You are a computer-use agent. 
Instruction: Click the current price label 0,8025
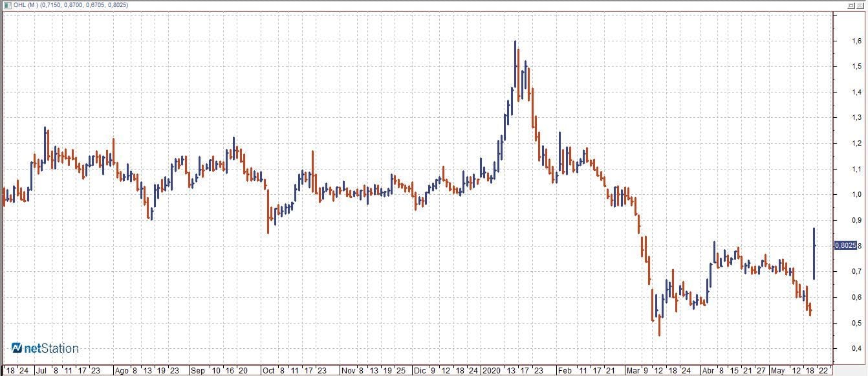[x=846, y=245]
